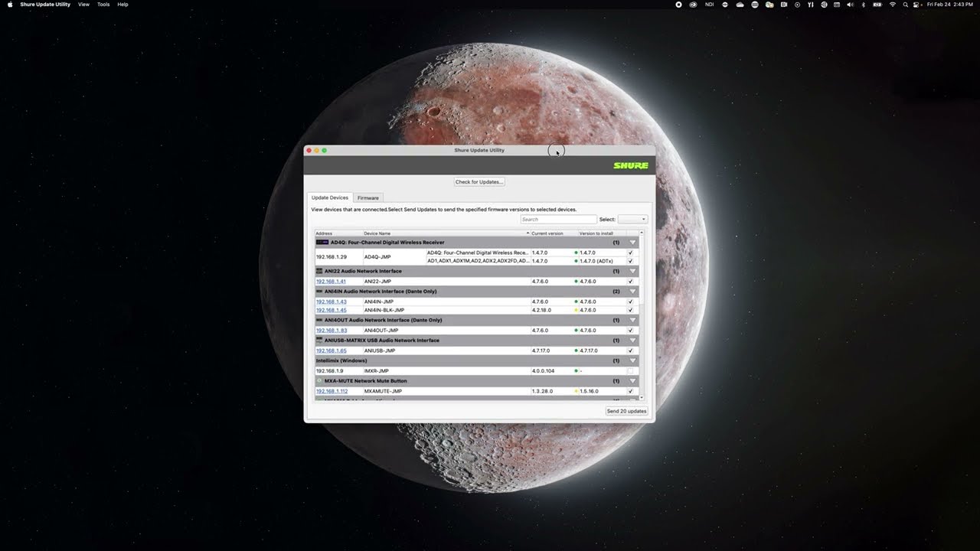Click the ANI4OUT group device icon

[x=319, y=320]
